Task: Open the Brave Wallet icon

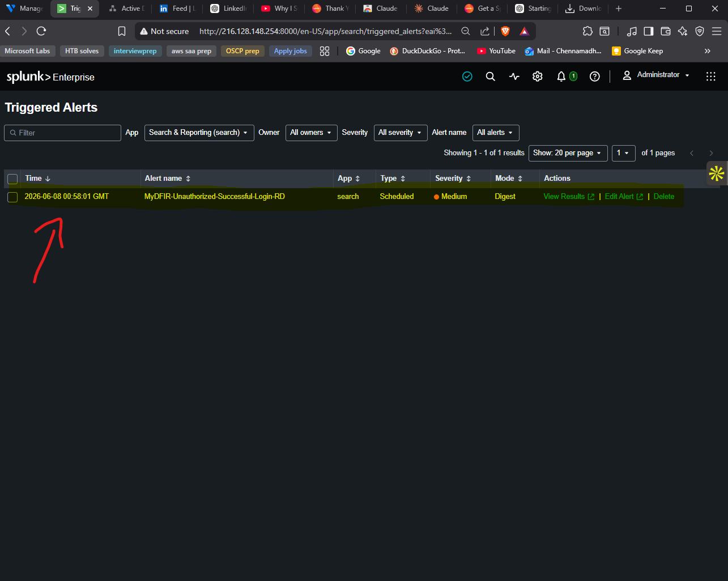Action: [x=666, y=31]
